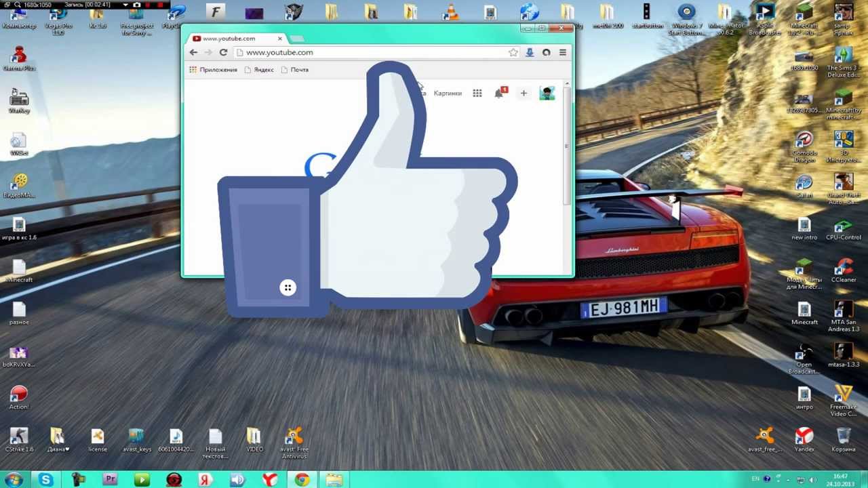This screenshot has height=488, width=868.
Task: Open the green play media player in taskbar
Action: [x=142, y=480]
